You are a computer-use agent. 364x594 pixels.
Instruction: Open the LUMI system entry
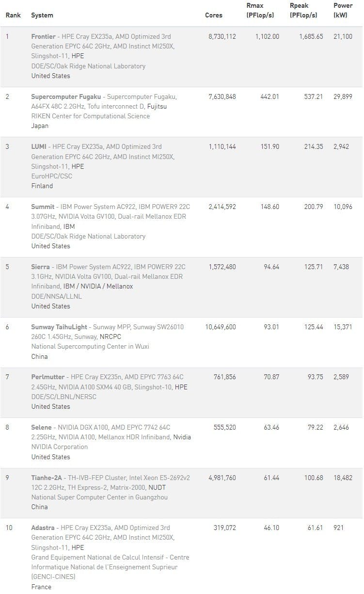click(39, 146)
